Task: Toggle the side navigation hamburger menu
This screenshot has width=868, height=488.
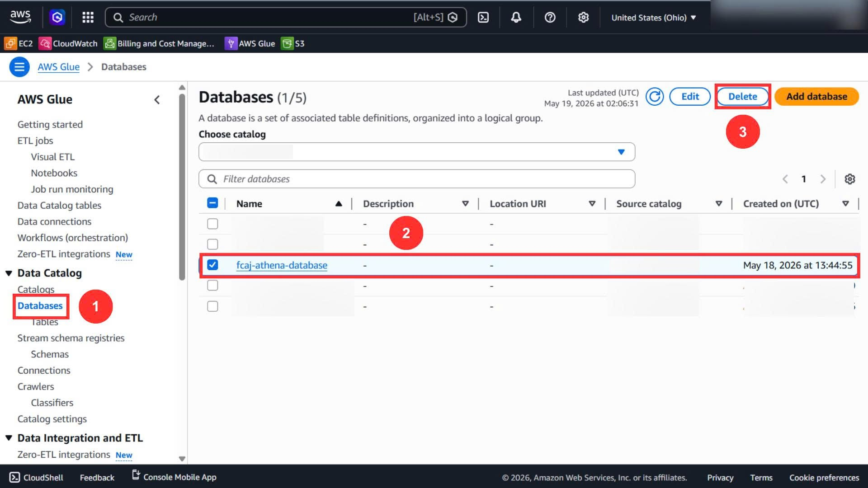Action: tap(19, 67)
